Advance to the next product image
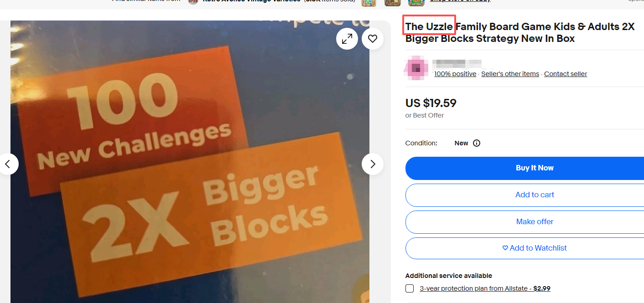Viewport: 644px width, 303px height. click(373, 164)
